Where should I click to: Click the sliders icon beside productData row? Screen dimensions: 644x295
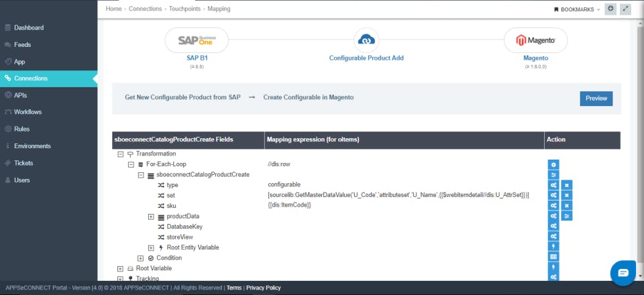click(x=567, y=216)
